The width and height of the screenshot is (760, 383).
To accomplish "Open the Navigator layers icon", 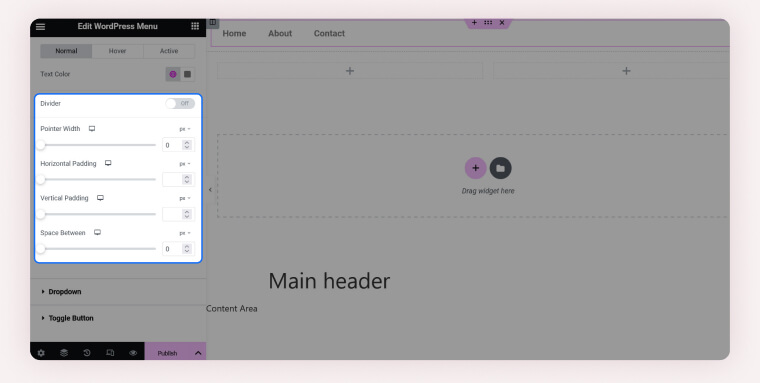I will [64, 353].
